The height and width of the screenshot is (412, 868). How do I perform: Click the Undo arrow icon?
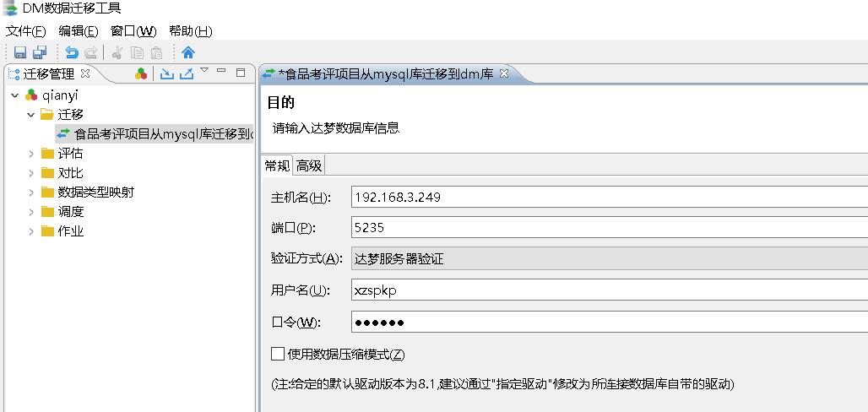point(72,52)
